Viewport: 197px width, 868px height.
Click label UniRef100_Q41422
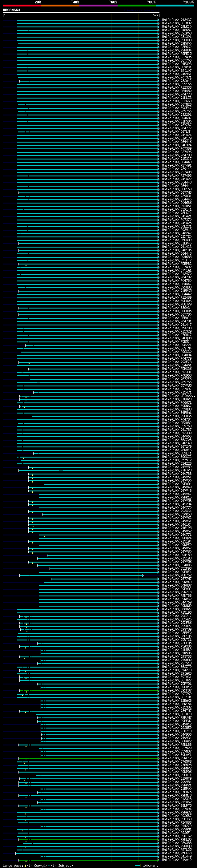point(177,179)
